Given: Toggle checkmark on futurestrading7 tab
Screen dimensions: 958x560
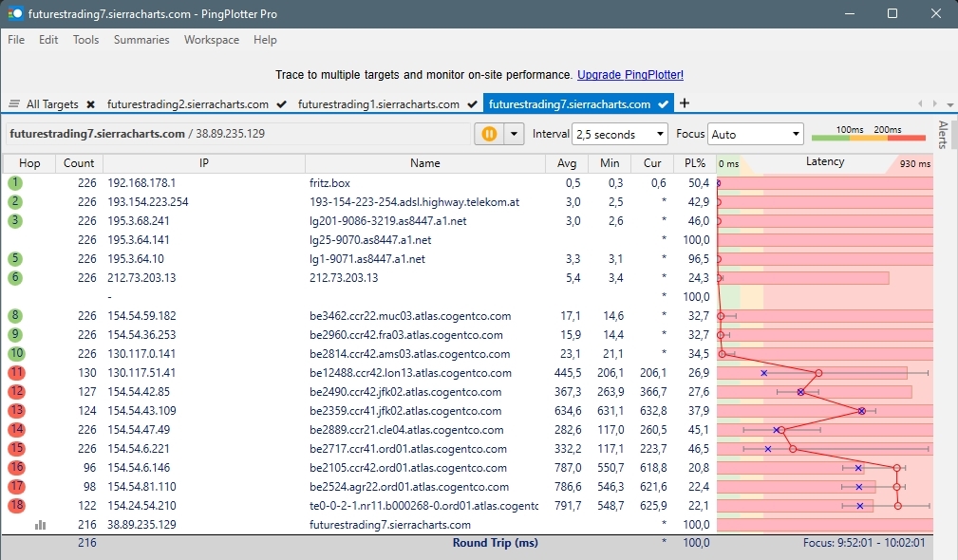Looking at the screenshot, I should pyautogui.click(x=663, y=104).
